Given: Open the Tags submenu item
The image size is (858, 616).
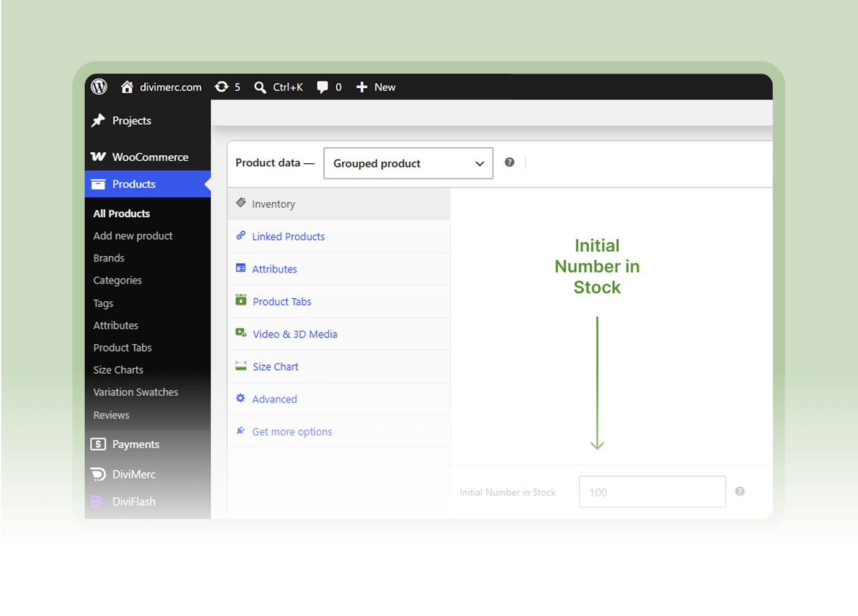Looking at the screenshot, I should (103, 303).
